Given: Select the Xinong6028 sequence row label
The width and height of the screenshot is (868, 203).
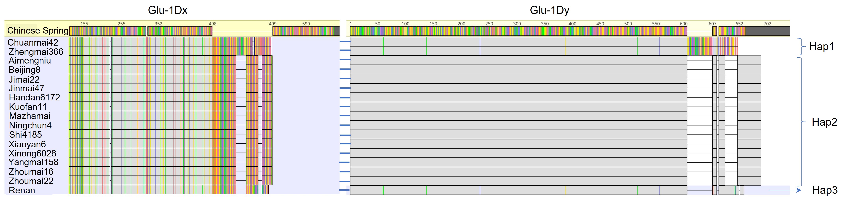Looking at the screenshot, I should [x=32, y=153].
